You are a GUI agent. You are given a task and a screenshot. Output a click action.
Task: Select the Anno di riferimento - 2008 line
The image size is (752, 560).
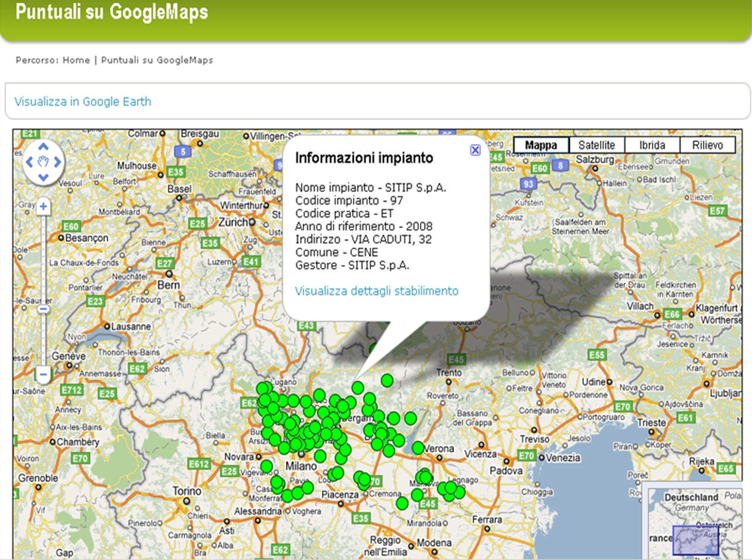[x=364, y=226]
